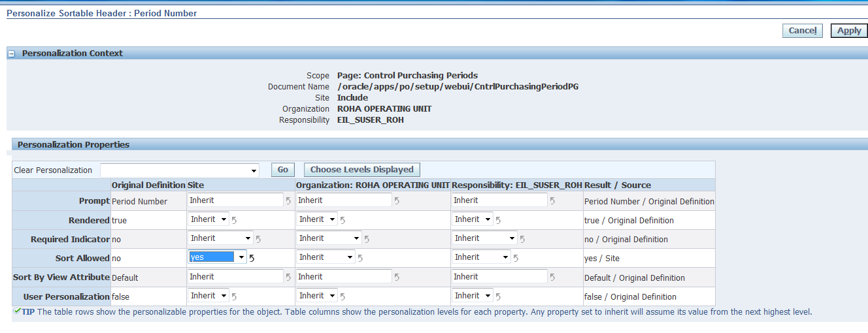Revert Site Sort Allowed icon

point(252,258)
